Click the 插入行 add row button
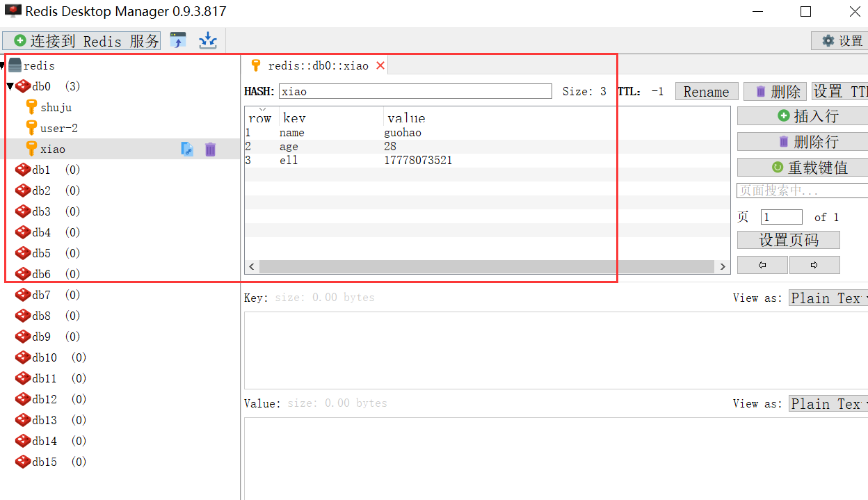868x500 pixels. [803, 115]
